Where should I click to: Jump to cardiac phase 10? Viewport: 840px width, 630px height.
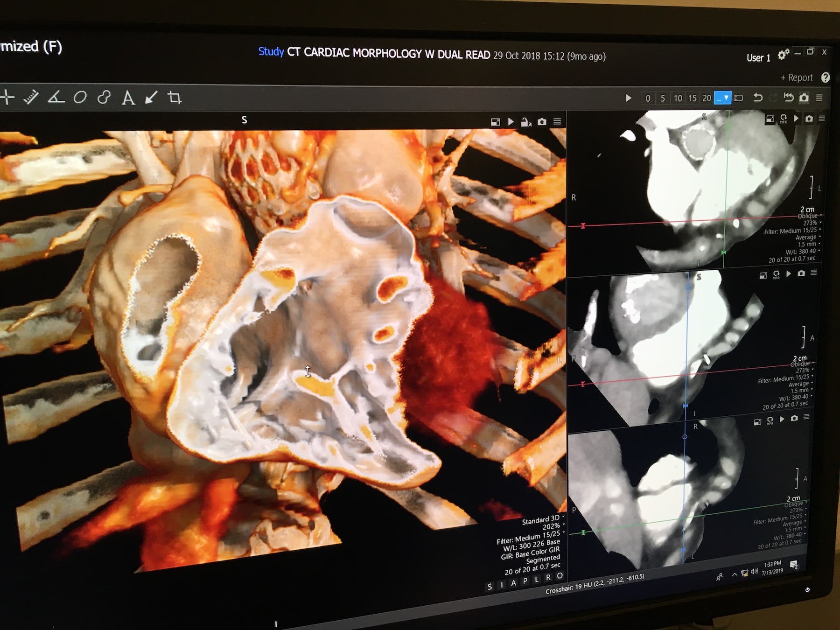(678, 98)
